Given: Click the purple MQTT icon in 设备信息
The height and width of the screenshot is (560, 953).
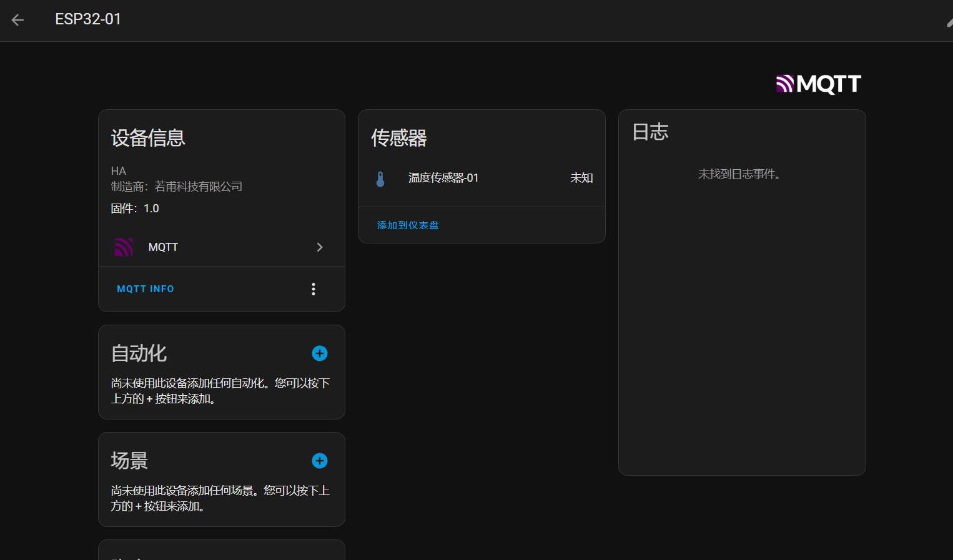Looking at the screenshot, I should tap(124, 247).
